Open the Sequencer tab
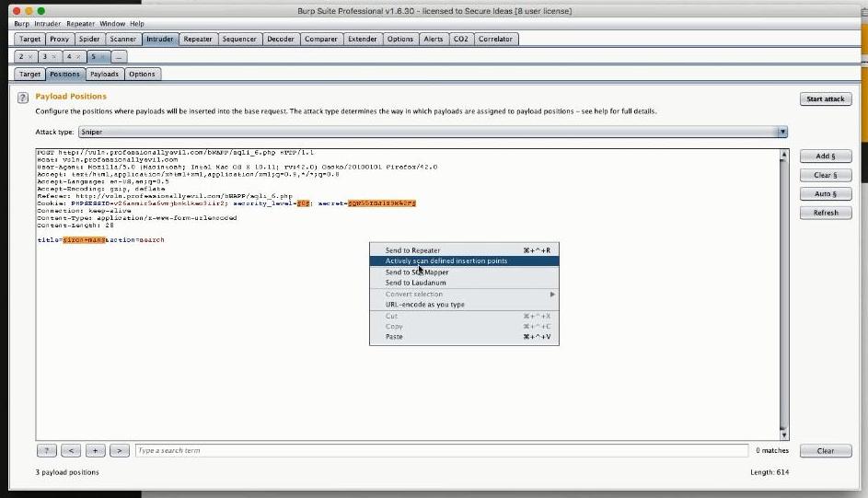Screen dimensions: 868x498 click(x=239, y=39)
